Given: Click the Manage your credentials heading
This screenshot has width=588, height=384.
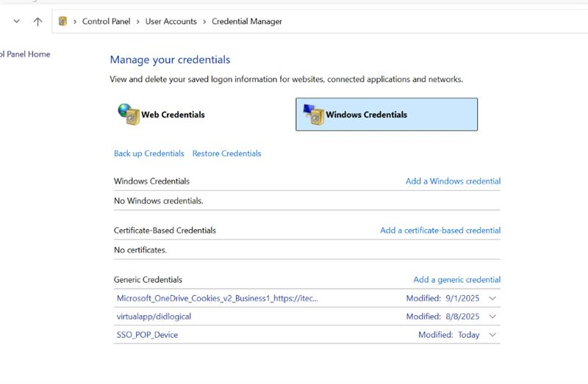Looking at the screenshot, I should (170, 59).
